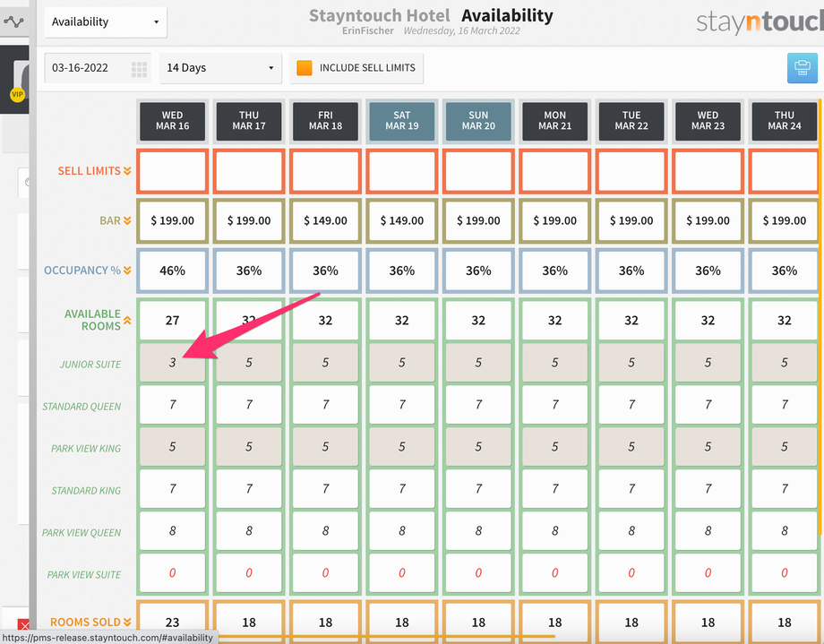Image resolution: width=824 pixels, height=644 pixels.
Task: Click the horizontal scrollbar at the bottom
Action: 386,636
